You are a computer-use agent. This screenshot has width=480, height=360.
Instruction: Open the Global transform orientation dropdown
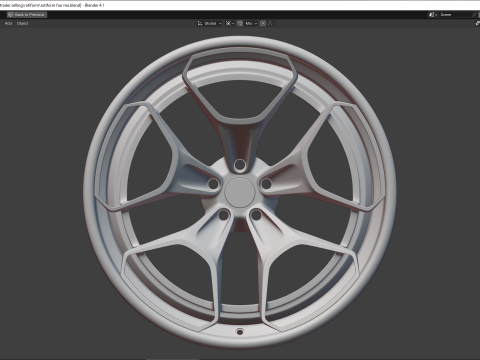(209, 23)
